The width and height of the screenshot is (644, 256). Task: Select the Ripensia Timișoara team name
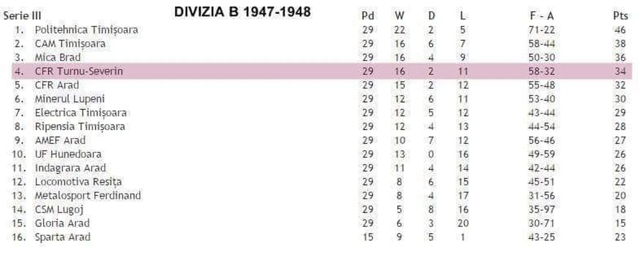[x=80, y=127]
